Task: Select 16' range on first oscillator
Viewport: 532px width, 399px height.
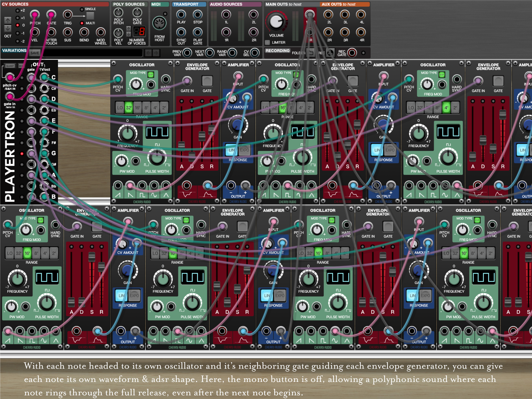Action: point(138,108)
